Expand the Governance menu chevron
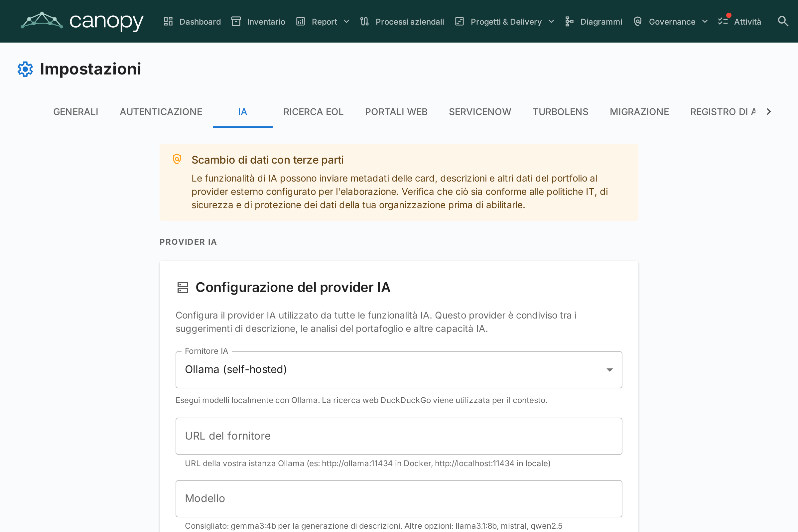Image resolution: width=798 pixels, height=532 pixels. coord(705,22)
